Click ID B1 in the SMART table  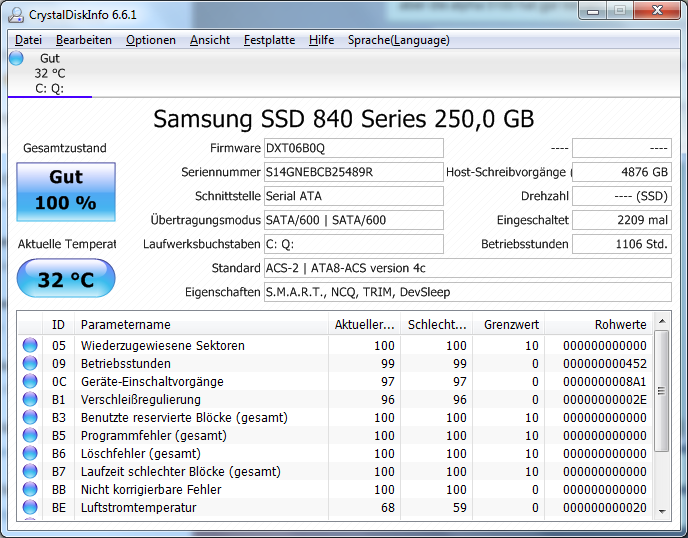58,399
